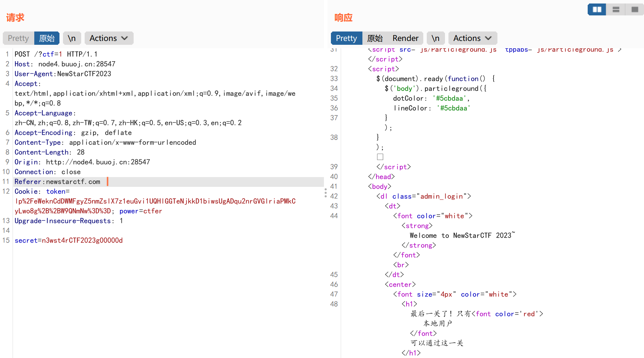Click the 请求 request panel title

pyautogui.click(x=15, y=17)
